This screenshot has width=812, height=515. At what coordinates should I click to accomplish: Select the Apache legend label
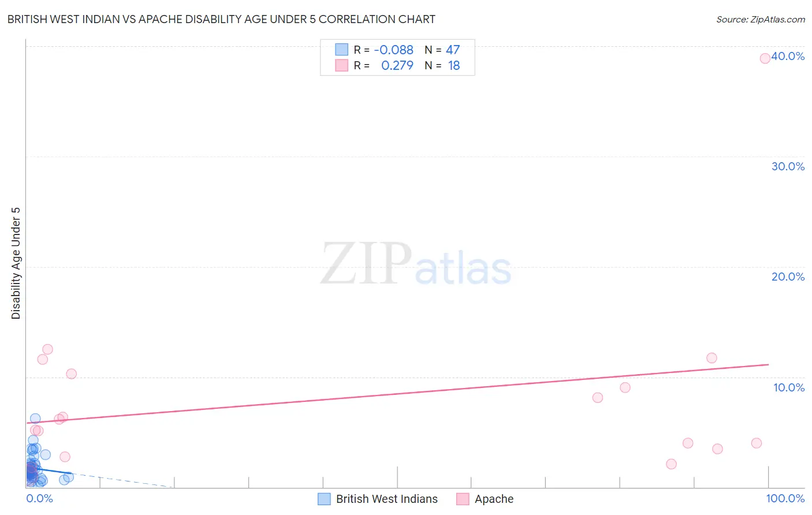click(494, 499)
